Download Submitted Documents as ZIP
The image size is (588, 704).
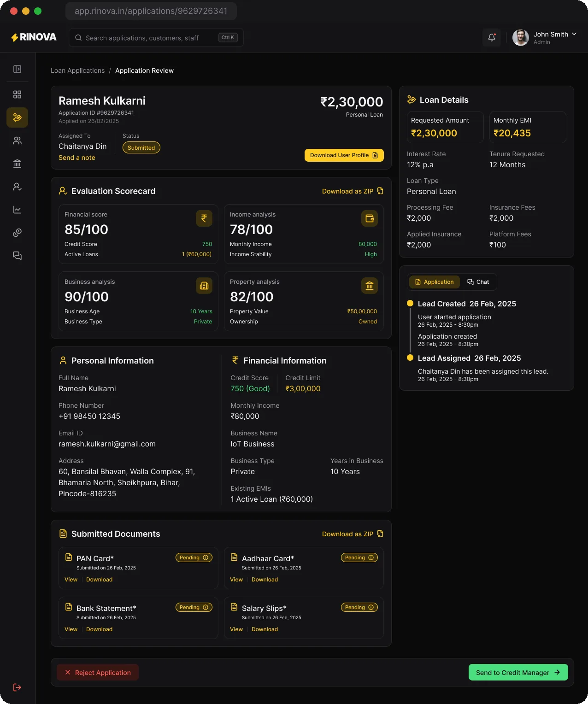click(x=353, y=534)
